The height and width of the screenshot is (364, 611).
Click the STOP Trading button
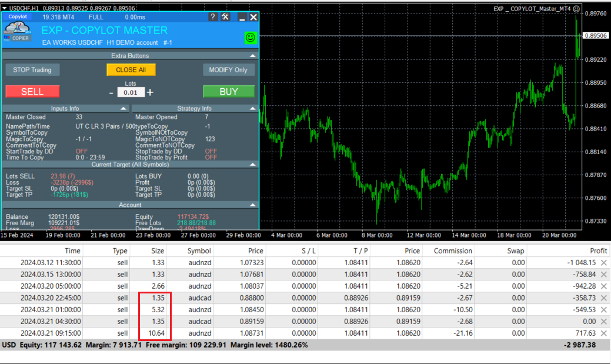point(32,70)
